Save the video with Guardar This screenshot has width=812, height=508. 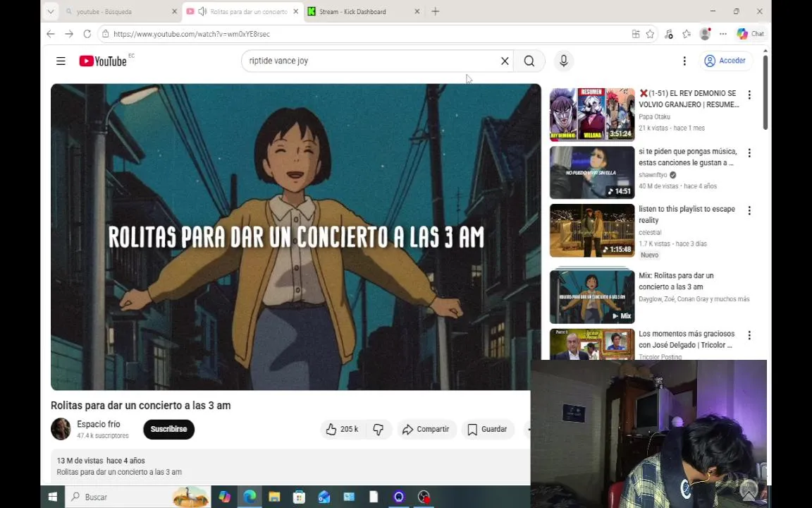tap(487, 429)
